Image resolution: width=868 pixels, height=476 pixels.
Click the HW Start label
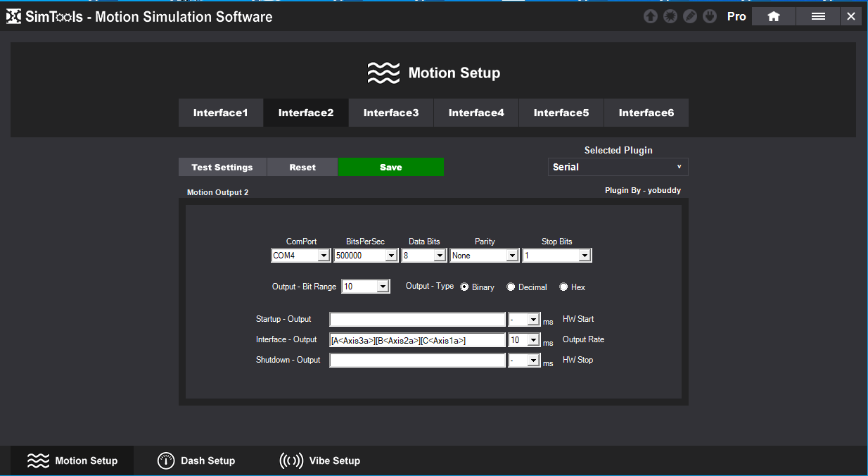pos(578,319)
